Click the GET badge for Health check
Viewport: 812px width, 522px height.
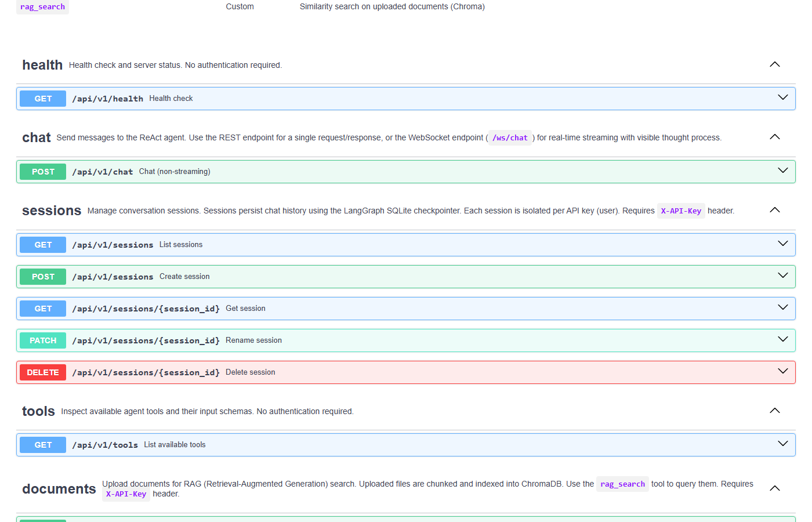click(x=43, y=99)
